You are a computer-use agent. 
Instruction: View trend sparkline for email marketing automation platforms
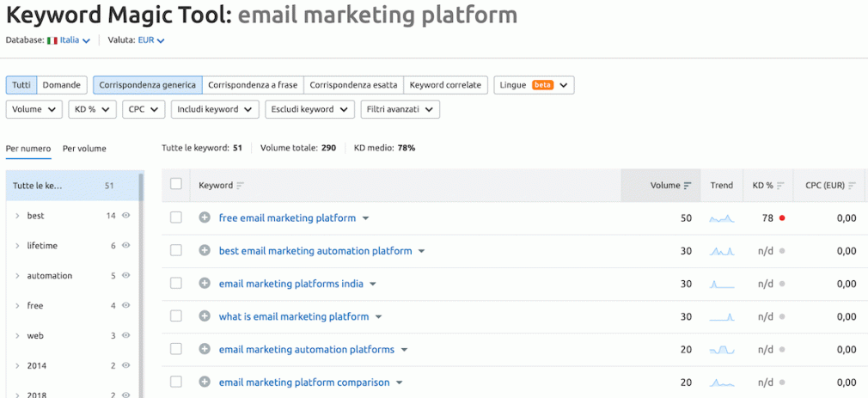pos(722,351)
